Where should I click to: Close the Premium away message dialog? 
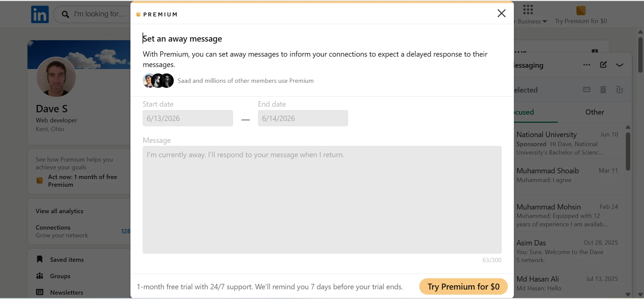pyautogui.click(x=501, y=13)
